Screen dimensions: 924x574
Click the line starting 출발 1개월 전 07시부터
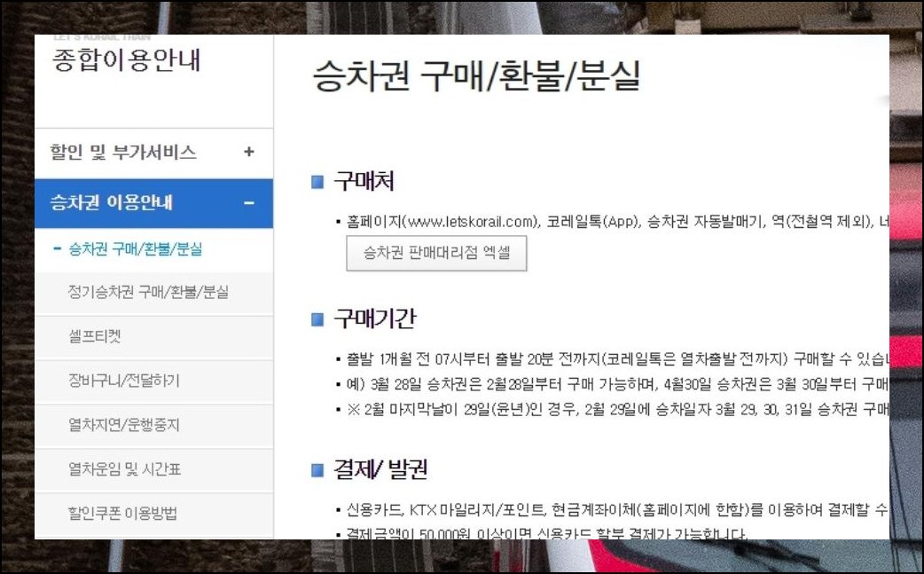click(617, 358)
